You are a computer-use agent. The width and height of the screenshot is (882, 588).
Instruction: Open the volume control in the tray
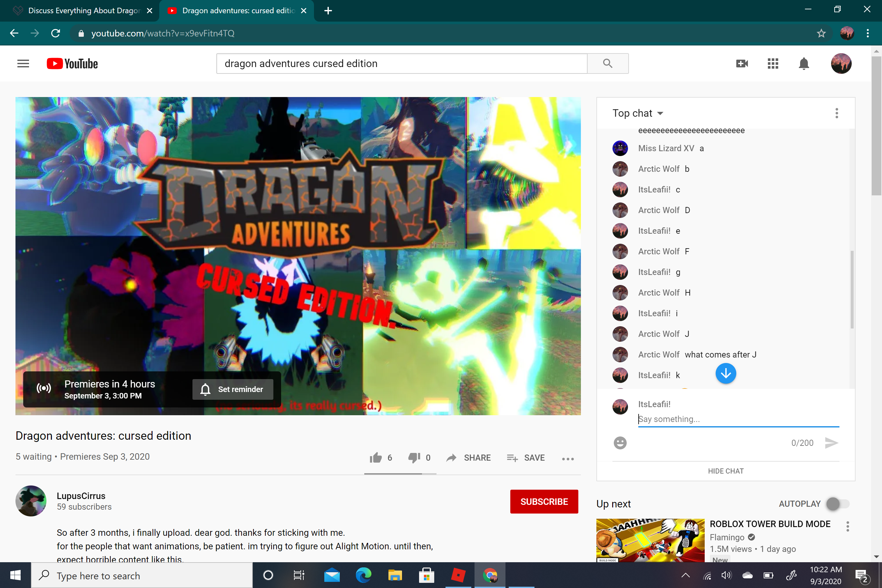(726, 575)
